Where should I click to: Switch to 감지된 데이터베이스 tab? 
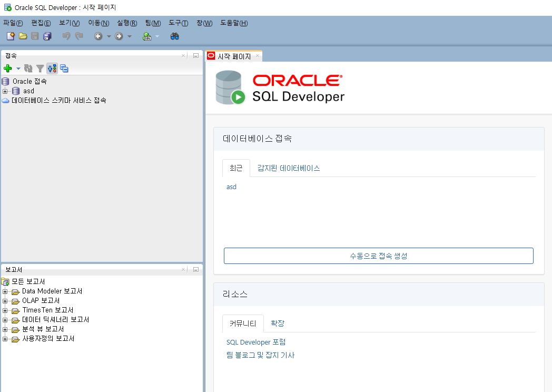(x=289, y=168)
